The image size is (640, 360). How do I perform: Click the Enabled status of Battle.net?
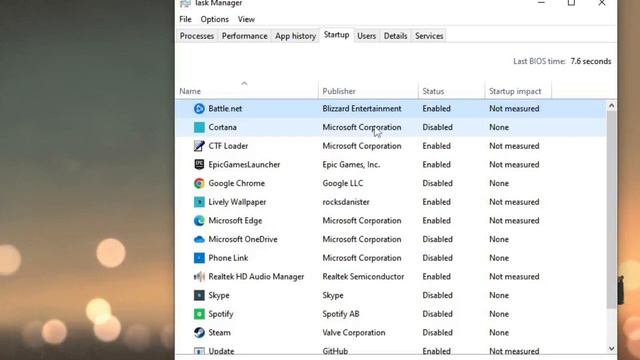[436, 109]
